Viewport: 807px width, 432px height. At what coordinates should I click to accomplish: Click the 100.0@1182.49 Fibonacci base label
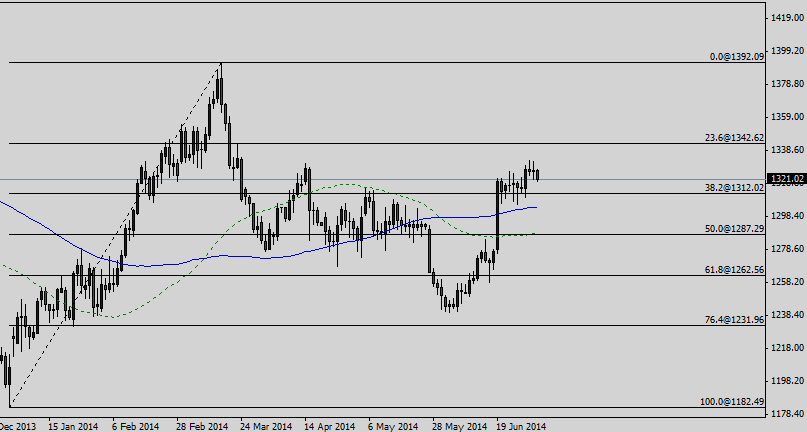tap(731, 401)
